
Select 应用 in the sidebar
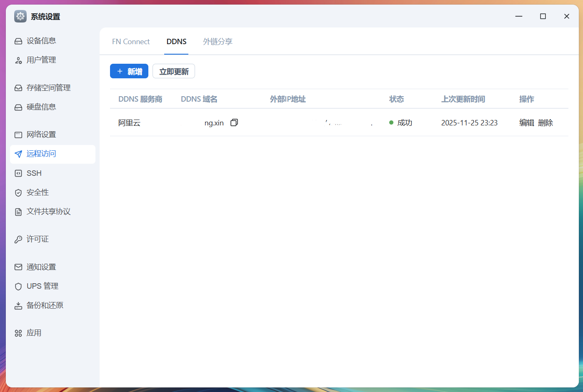pos(53,333)
